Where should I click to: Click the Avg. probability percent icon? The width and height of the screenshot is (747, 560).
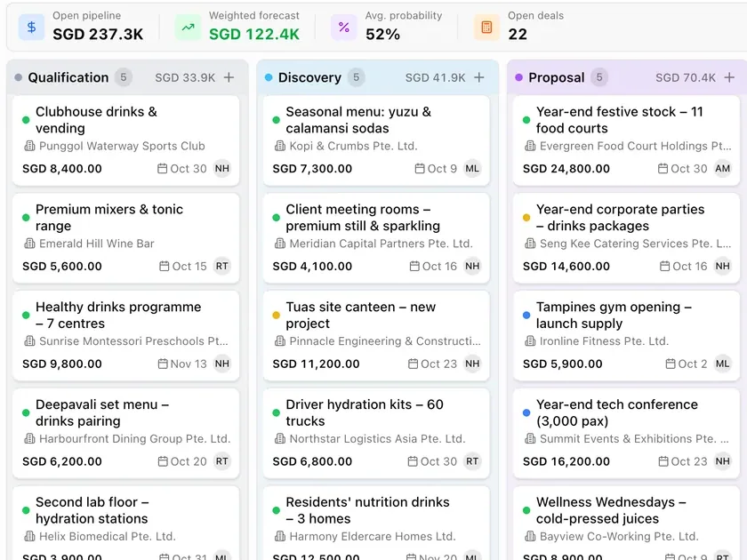[x=344, y=28]
